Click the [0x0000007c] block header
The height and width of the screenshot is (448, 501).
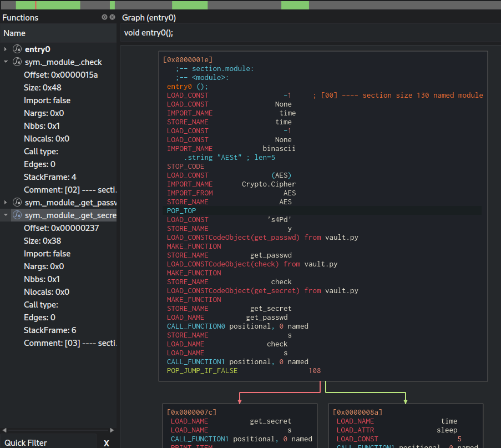192,412
